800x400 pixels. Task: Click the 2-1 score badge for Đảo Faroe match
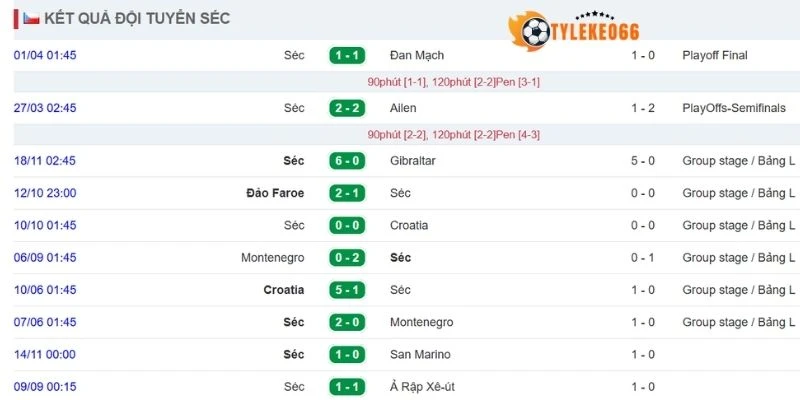pyautogui.click(x=346, y=193)
